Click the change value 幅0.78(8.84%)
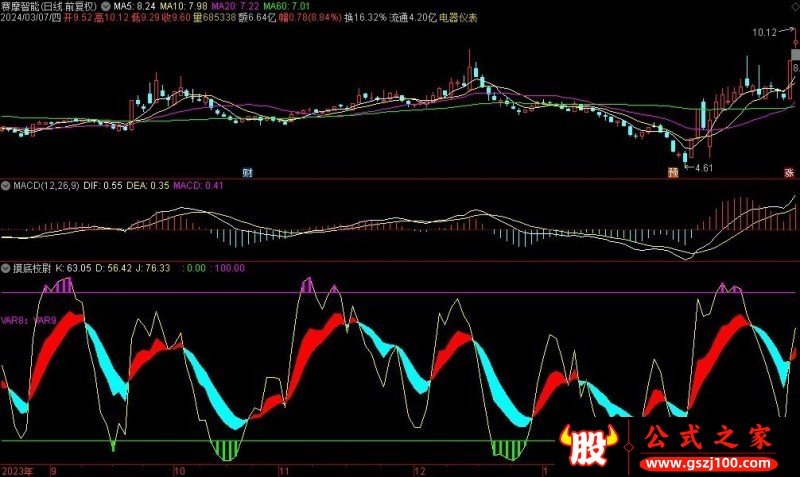Viewport: 800px width, 477px height. click(310, 18)
